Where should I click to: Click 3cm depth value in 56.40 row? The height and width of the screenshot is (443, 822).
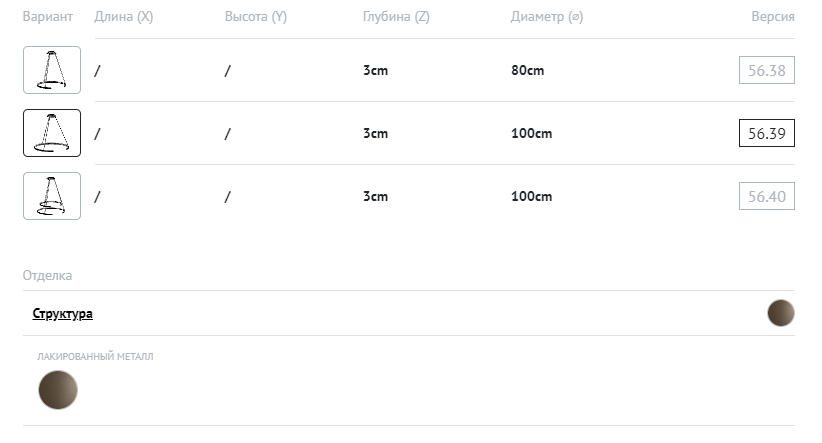[x=375, y=196]
